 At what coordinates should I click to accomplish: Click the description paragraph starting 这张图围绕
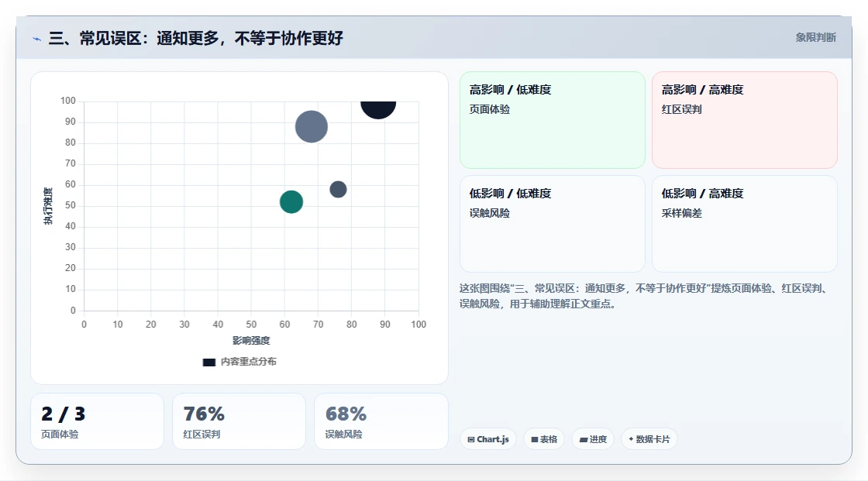[645, 296]
